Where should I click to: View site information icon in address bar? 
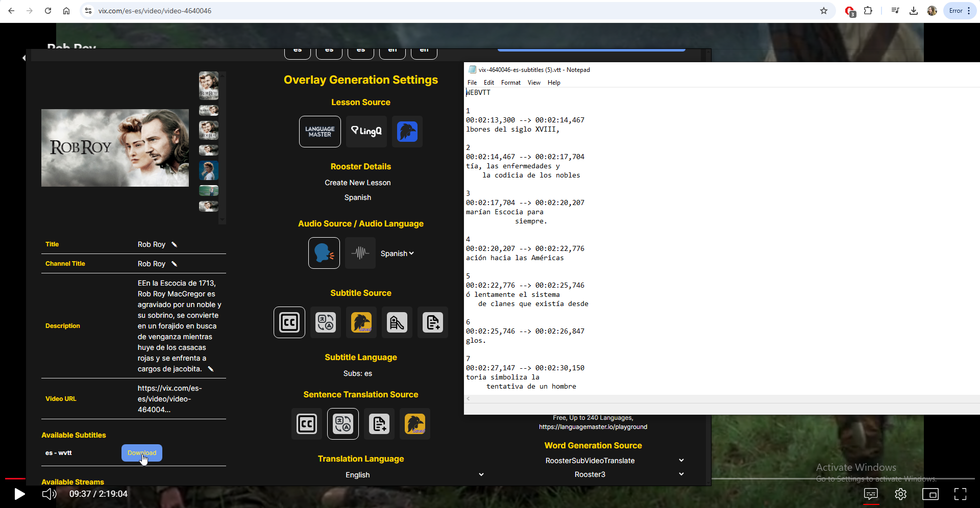pyautogui.click(x=88, y=11)
